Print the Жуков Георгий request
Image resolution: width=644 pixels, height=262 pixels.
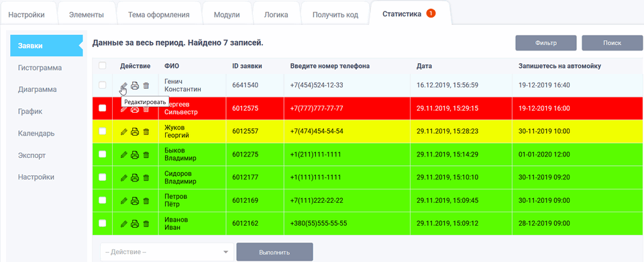(135, 132)
